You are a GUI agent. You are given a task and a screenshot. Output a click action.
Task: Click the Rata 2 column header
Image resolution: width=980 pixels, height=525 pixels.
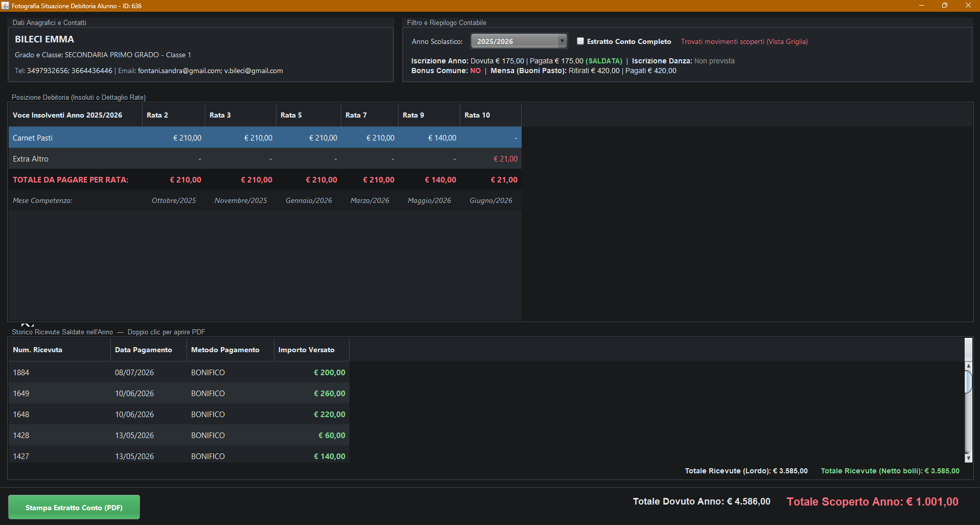(x=174, y=115)
